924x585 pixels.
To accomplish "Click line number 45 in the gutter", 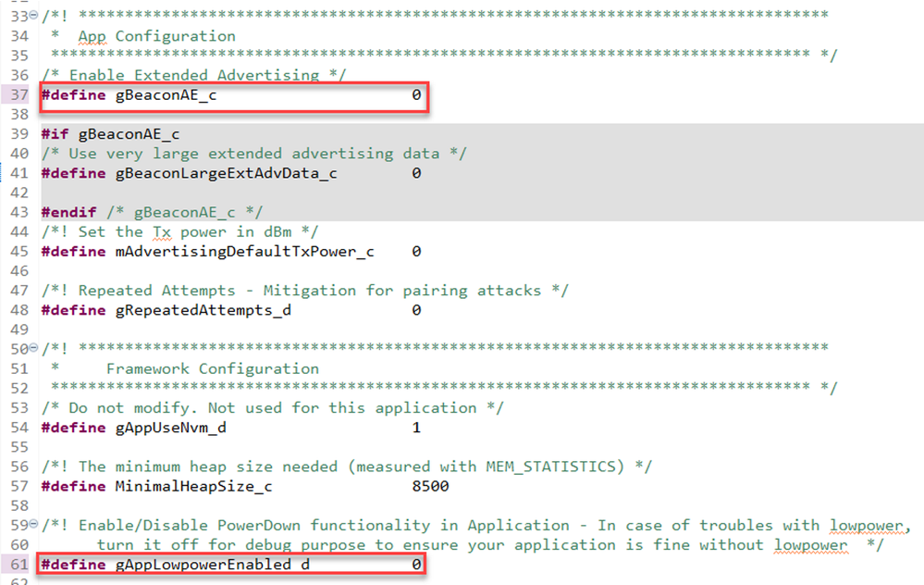I will tap(19, 252).
